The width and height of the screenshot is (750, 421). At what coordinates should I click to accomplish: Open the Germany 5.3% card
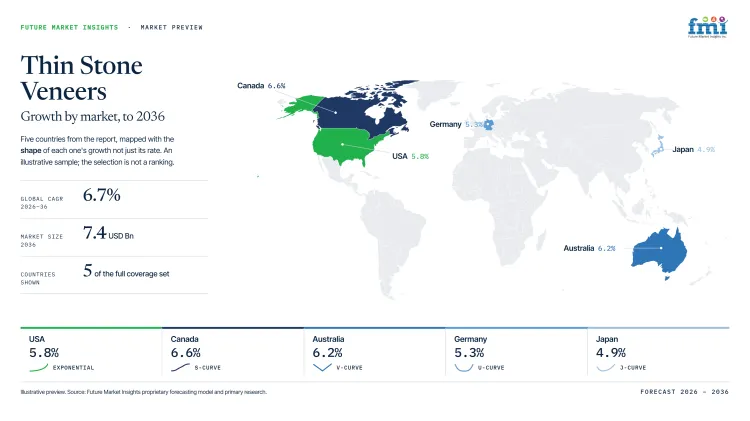(516, 352)
